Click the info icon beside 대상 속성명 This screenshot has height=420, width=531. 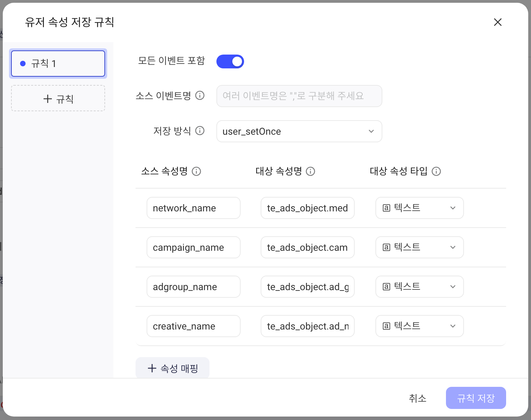(x=310, y=171)
